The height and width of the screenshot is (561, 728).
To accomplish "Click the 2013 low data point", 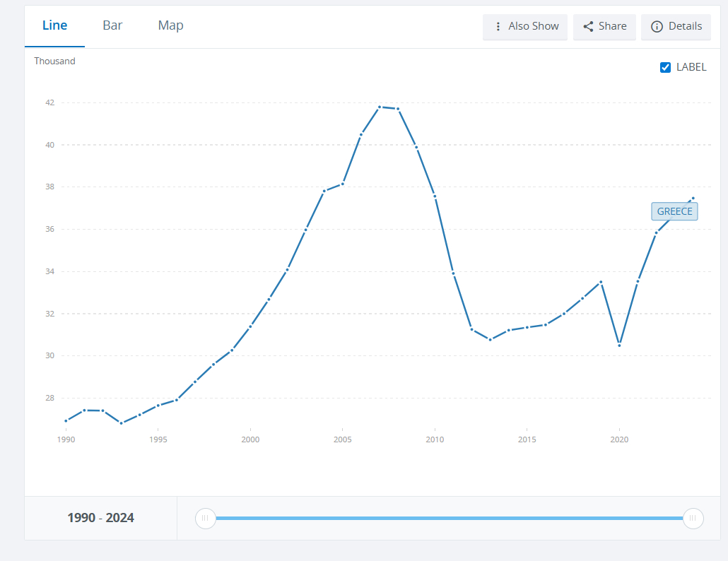I will coord(490,340).
